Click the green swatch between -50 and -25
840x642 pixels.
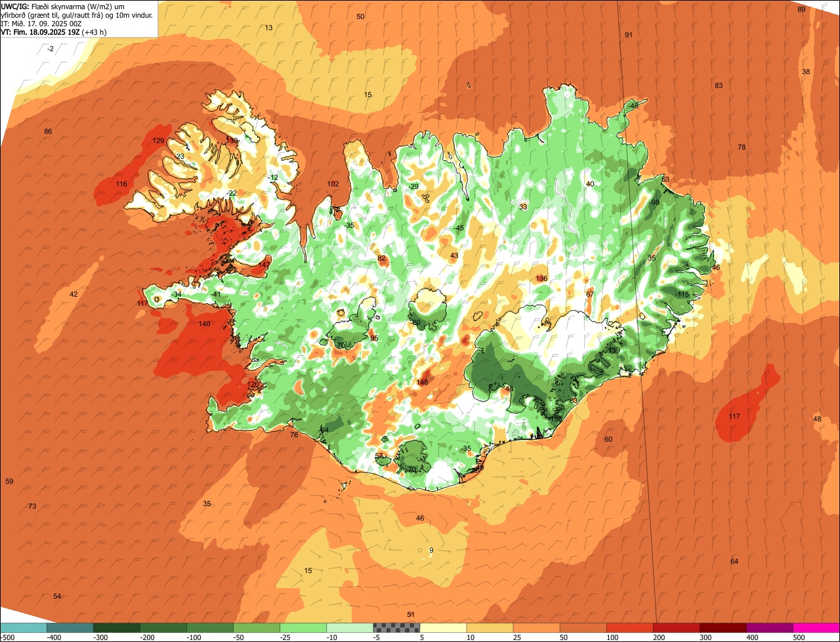coord(257,628)
